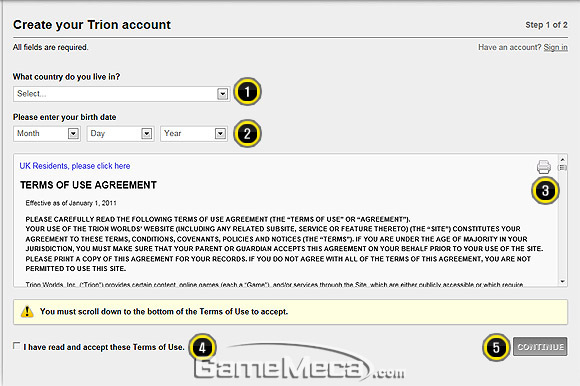
Task: Click the 'Create your Trion account' heading
Action: point(92,25)
